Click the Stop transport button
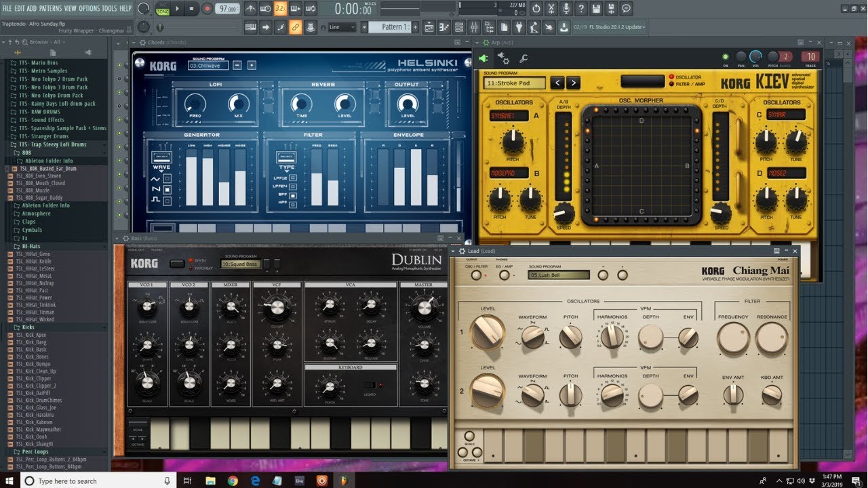The width and height of the screenshot is (868, 488). click(x=192, y=9)
